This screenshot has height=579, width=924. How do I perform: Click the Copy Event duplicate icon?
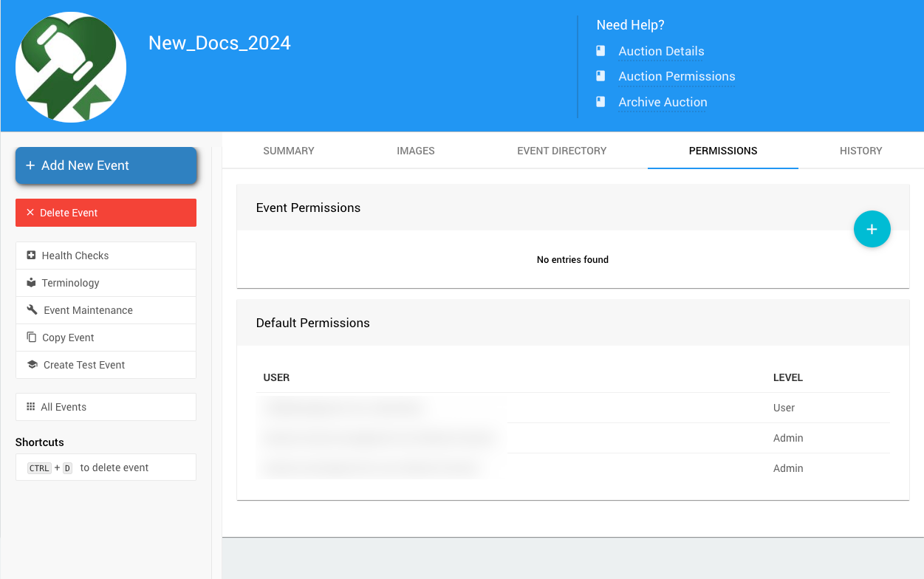click(x=31, y=338)
